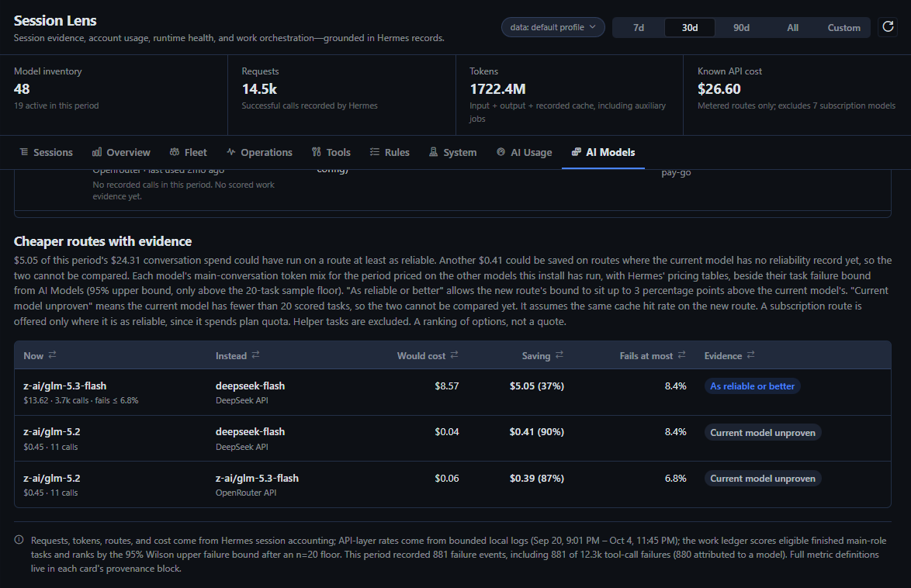This screenshot has width=911, height=588.
Task: Sort by the Evidence column icon
Action: 750,355
